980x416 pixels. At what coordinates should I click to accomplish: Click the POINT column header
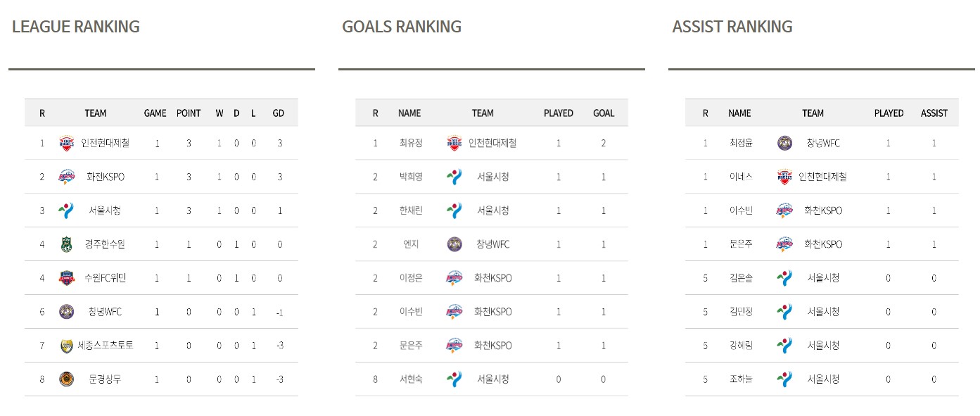pos(189,113)
